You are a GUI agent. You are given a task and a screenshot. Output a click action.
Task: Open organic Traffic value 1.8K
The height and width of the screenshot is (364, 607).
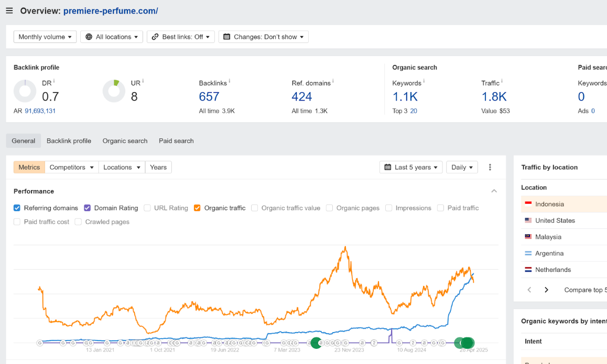coord(494,97)
